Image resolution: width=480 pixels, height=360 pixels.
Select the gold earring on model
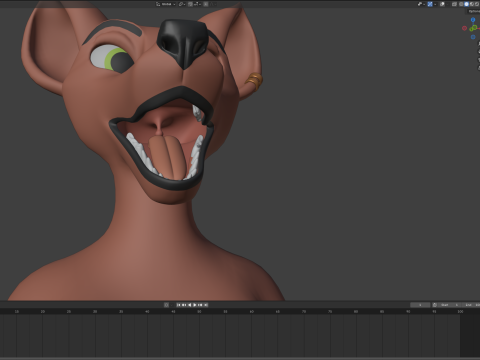coord(255,81)
